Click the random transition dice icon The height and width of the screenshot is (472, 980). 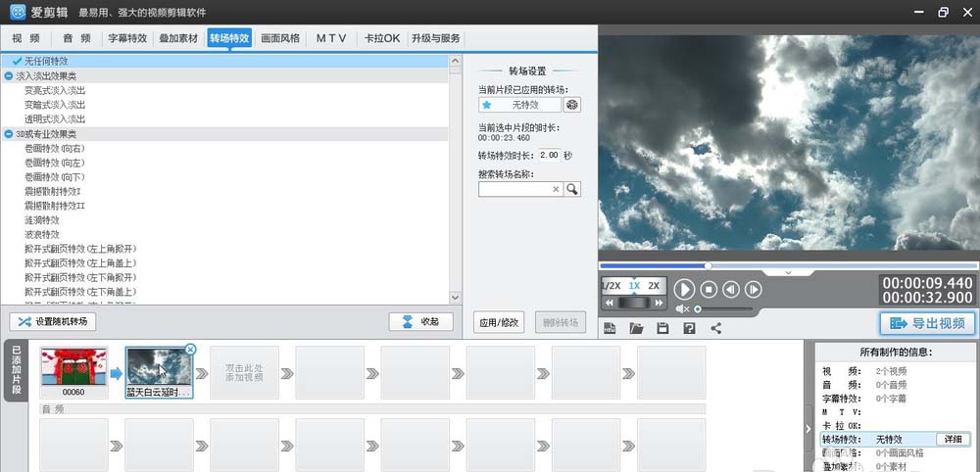pos(572,105)
